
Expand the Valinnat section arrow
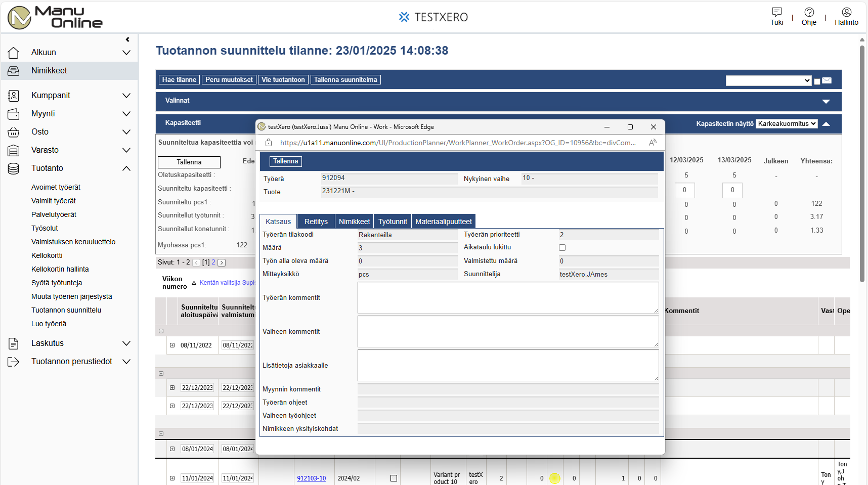pos(826,101)
